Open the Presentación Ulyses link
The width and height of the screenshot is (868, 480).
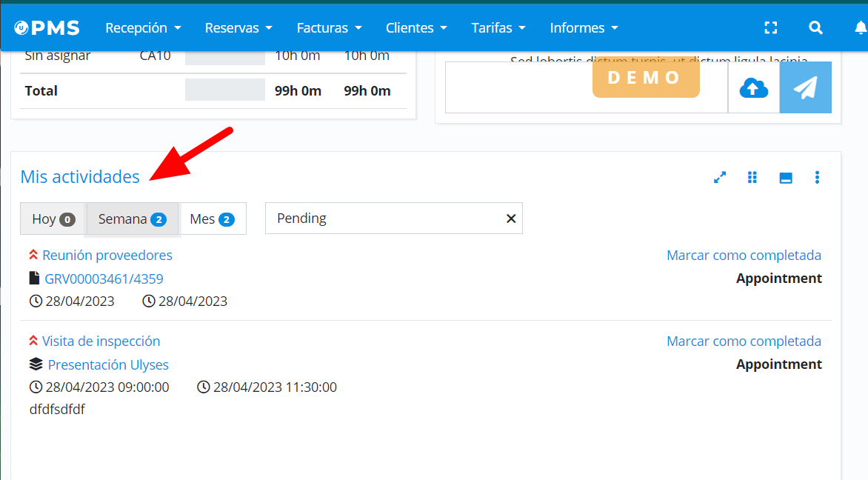tap(108, 365)
